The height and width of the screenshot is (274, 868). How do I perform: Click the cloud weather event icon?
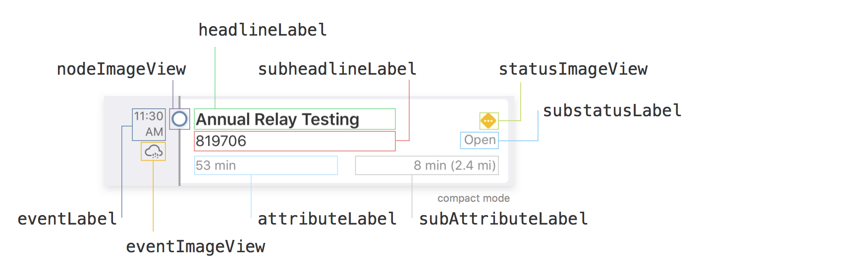click(x=153, y=151)
